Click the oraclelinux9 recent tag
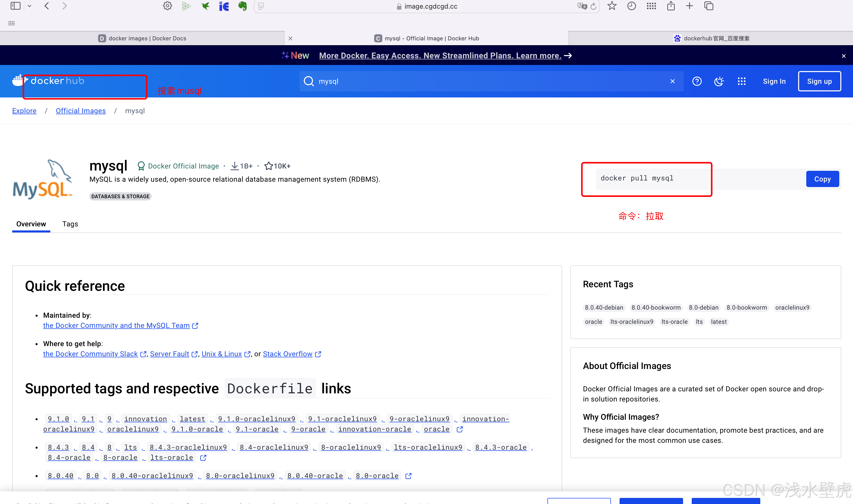The image size is (853, 504). (x=792, y=307)
